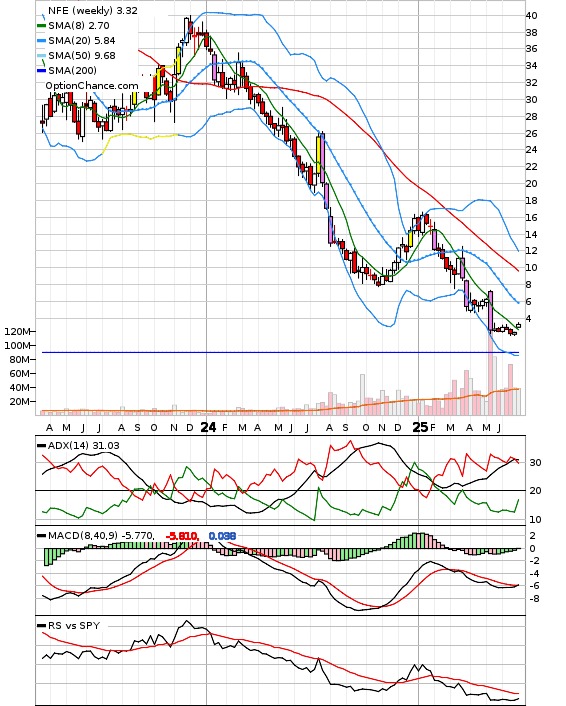Image resolution: width=566 pixels, height=706 pixels.
Task: Click the black swatch beside RS vs SPY
Action: 41,626
